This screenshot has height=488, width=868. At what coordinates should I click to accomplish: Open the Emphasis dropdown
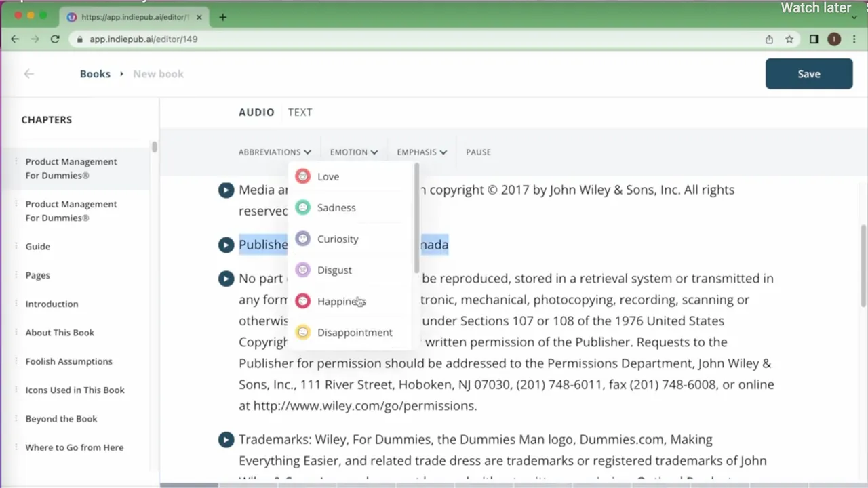pyautogui.click(x=422, y=152)
